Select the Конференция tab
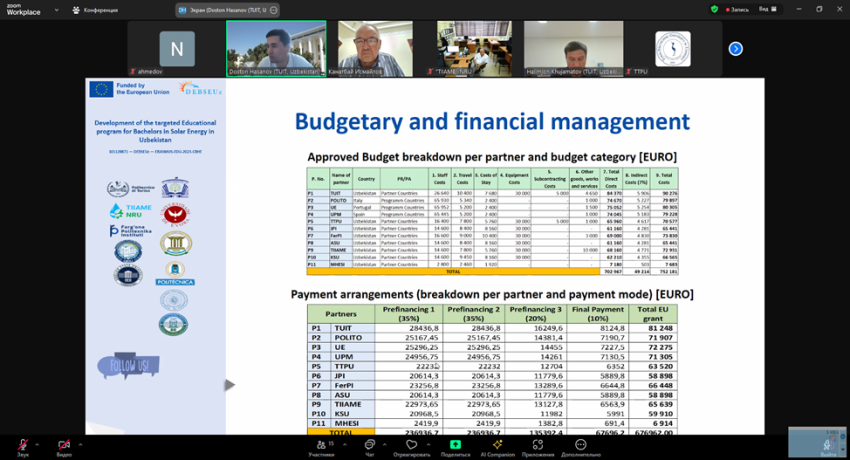 click(96, 10)
